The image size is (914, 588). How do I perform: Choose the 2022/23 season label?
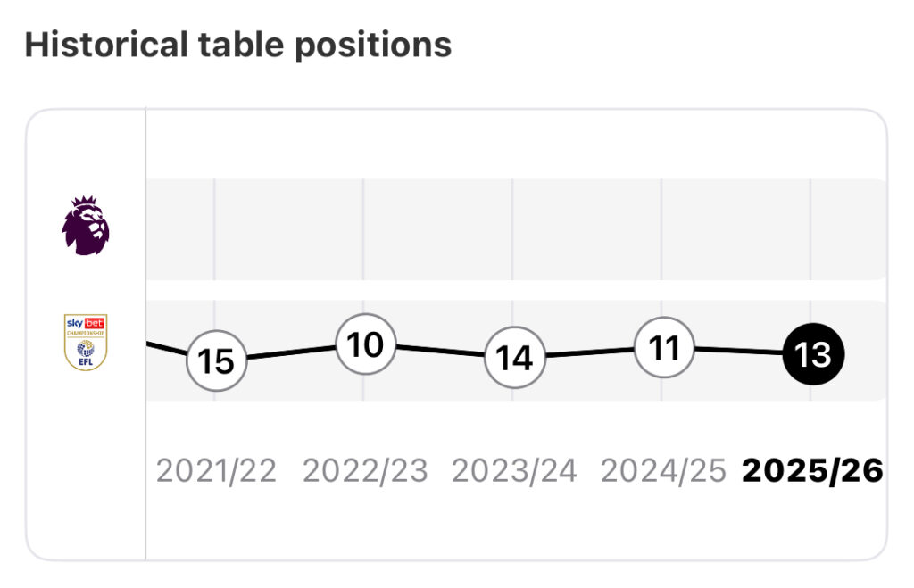pyautogui.click(x=365, y=470)
